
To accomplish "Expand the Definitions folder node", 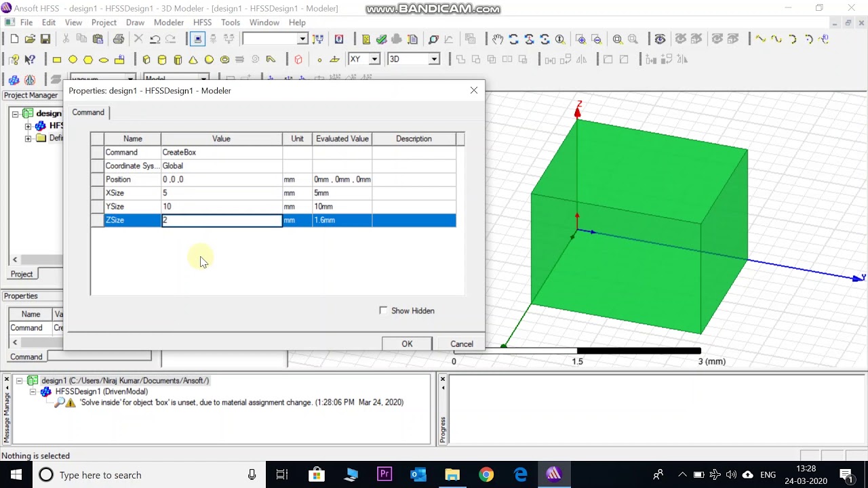I will pos(28,138).
